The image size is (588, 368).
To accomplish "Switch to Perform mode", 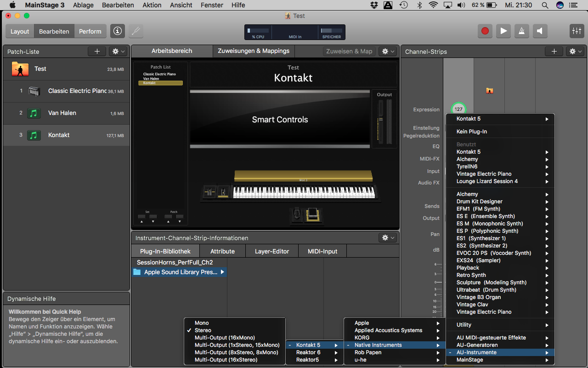I will 90,31.
